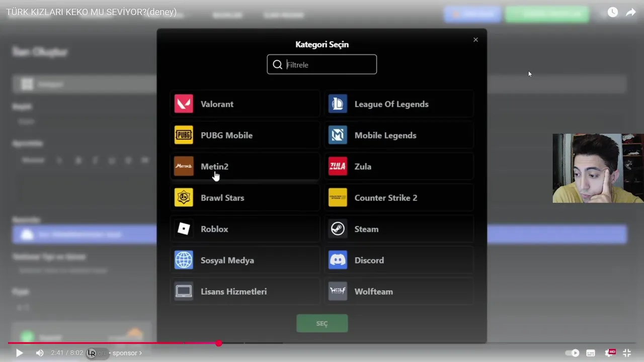The height and width of the screenshot is (362, 644).
Task: Select the Discord logo icon
Action: [338, 260]
